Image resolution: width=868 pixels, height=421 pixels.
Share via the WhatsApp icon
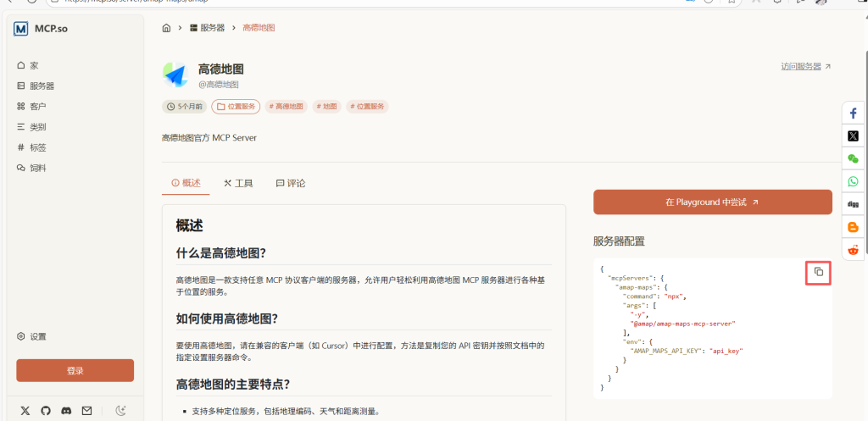tap(853, 181)
